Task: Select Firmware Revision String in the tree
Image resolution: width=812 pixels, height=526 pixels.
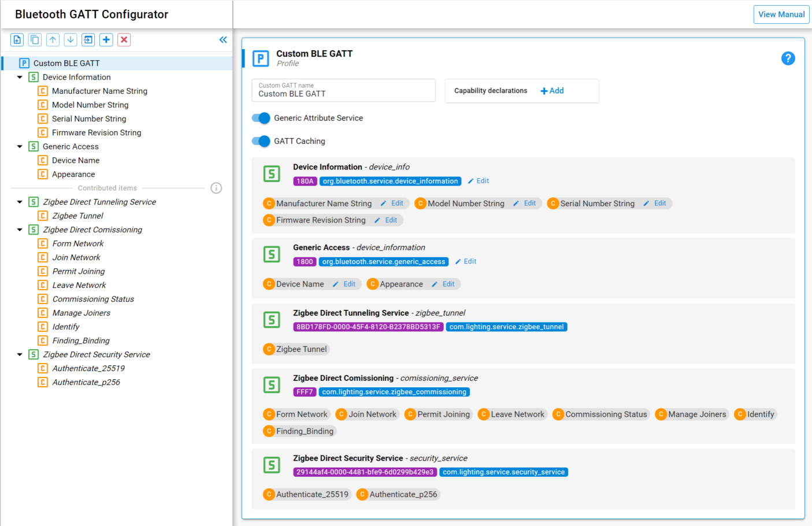Action: 96,132
